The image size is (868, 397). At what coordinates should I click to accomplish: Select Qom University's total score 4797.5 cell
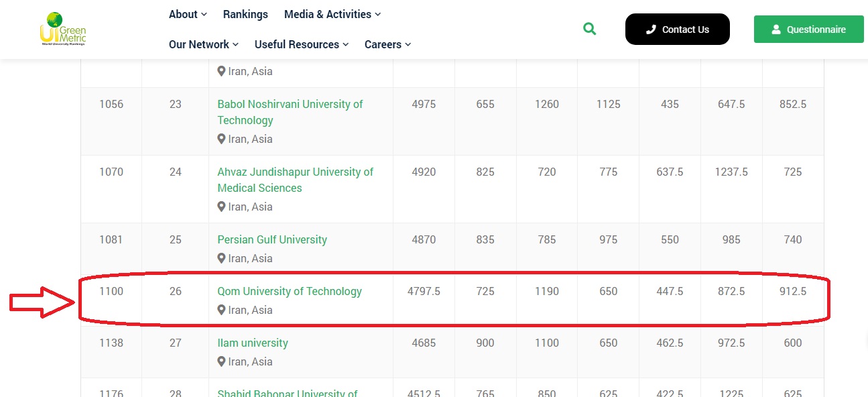(424, 291)
